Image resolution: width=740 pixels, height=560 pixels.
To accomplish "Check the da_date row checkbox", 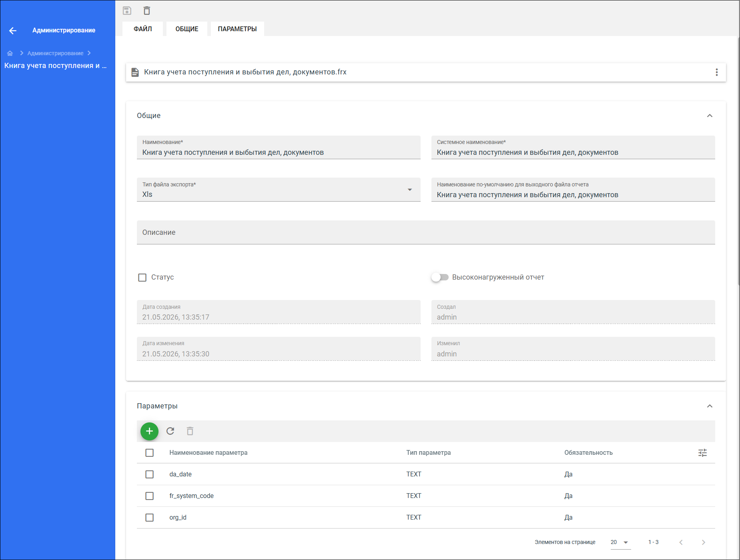I will pos(150,474).
